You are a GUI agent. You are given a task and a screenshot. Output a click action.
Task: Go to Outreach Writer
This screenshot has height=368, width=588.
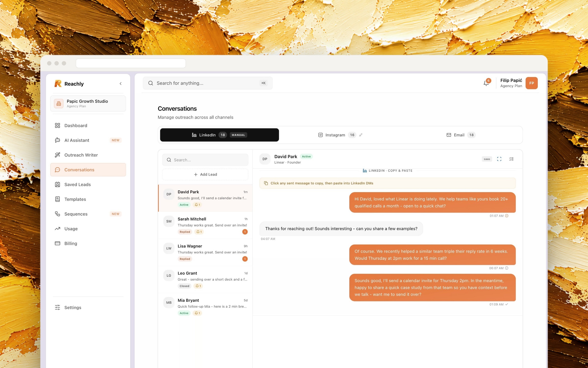point(88,155)
